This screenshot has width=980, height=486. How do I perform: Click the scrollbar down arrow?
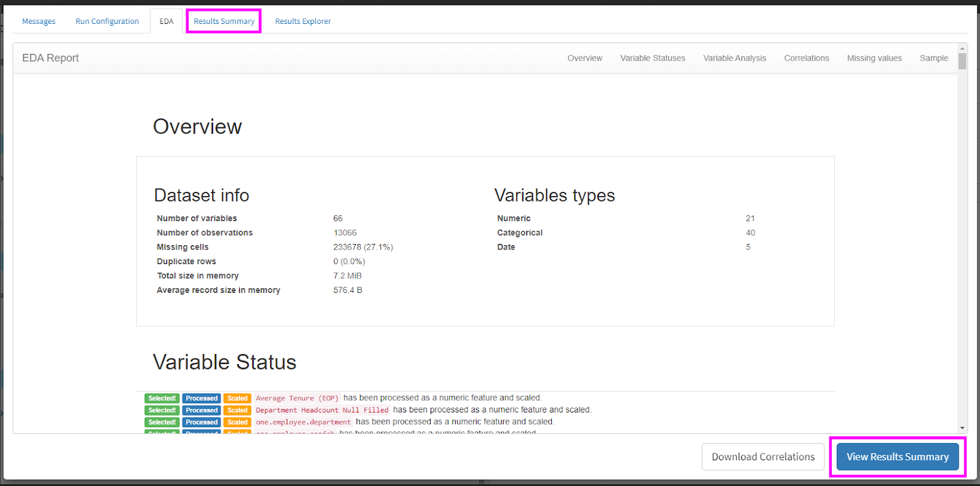click(x=962, y=428)
